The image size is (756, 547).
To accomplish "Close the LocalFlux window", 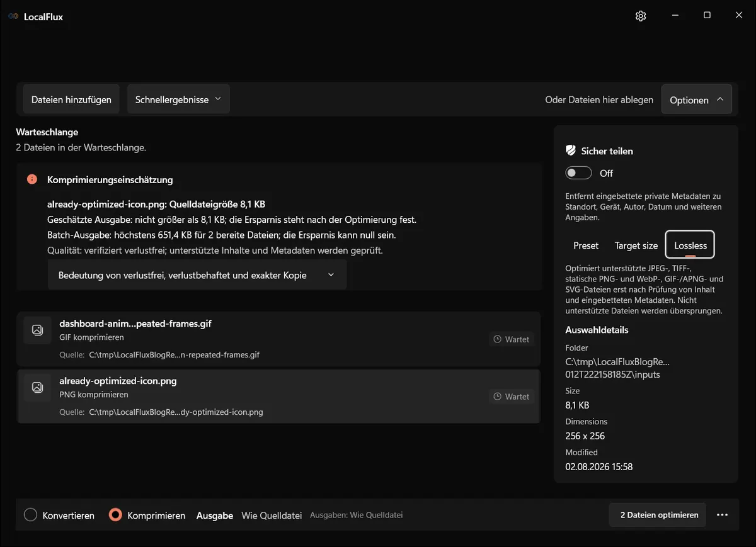I will click(x=739, y=16).
